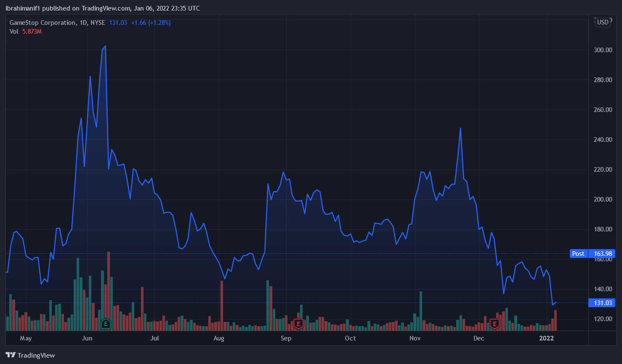622x364 pixels.
Task: Click Jun on the time axis
Action: click(87, 338)
